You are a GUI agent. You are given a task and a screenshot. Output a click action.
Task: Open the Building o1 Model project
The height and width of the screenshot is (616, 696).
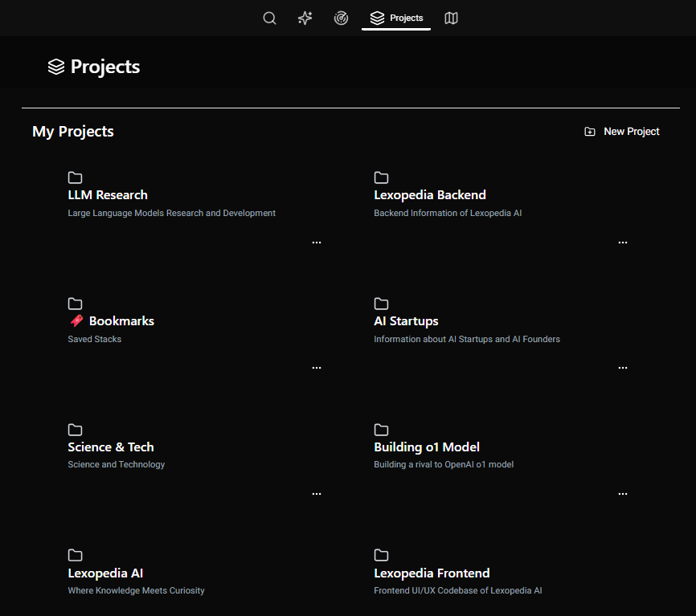[x=427, y=447]
